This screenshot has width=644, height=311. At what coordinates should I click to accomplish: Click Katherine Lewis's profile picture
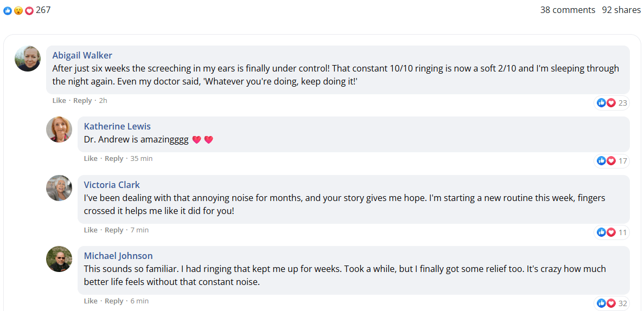pyautogui.click(x=59, y=129)
